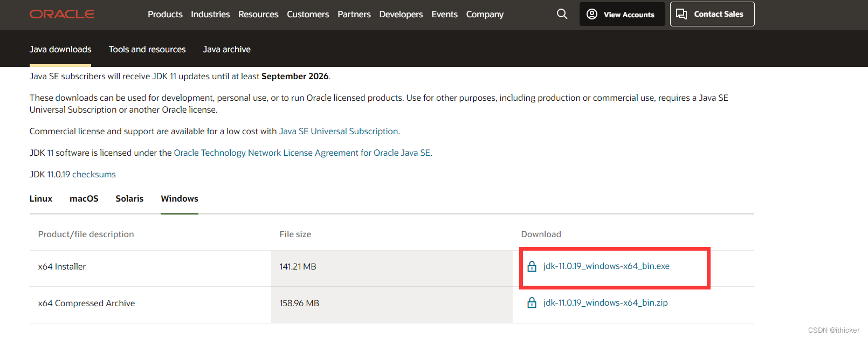The width and height of the screenshot is (868, 338).
Task: Download jdk-11.0.19_windows-x64_bin.exe installer
Action: (607, 266)
